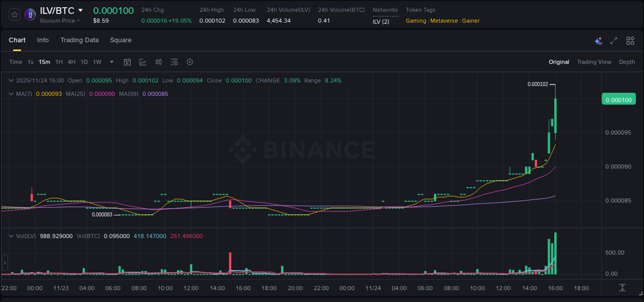
Task: Expand chart to fullscreen with diagonal arrows icon
Action: click(614, 40)
